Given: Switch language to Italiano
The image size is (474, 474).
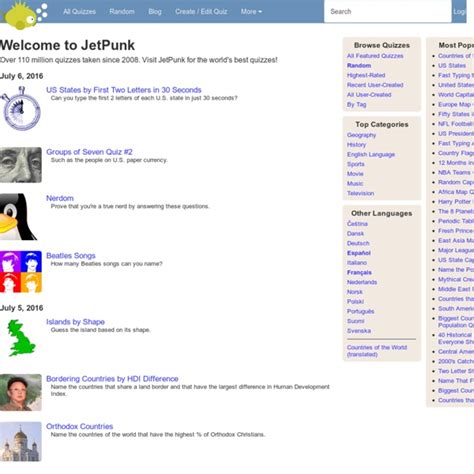Looking at the screenshot, I should pyautogui.click(x=357, y=263).
